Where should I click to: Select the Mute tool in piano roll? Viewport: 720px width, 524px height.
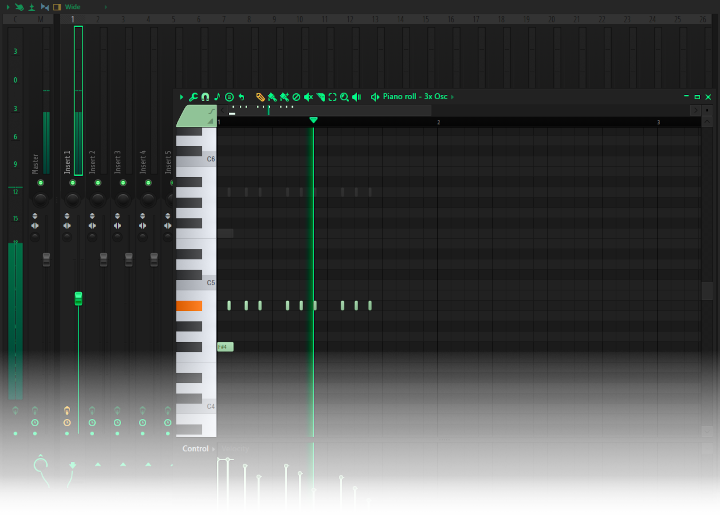click(x=308, y=97)
